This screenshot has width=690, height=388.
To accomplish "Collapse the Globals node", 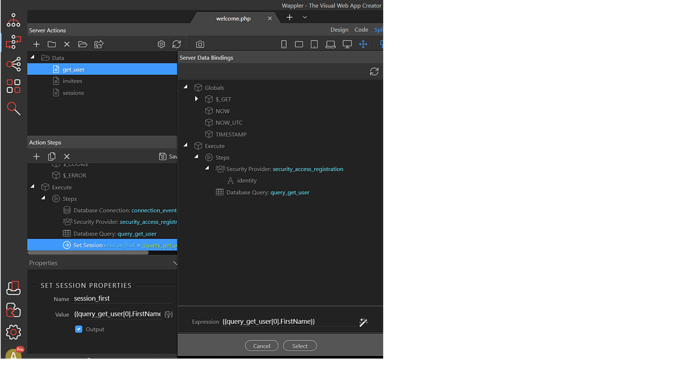I will click(186, 87).
